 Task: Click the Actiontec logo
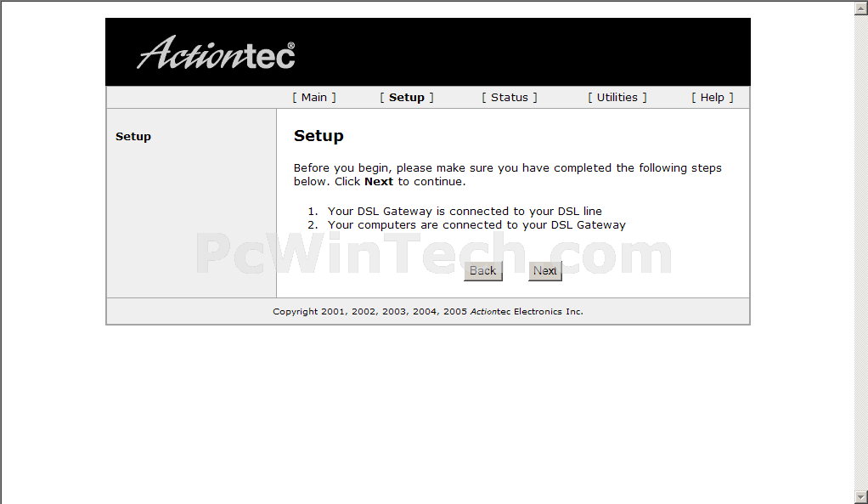(x=216, y=54)
